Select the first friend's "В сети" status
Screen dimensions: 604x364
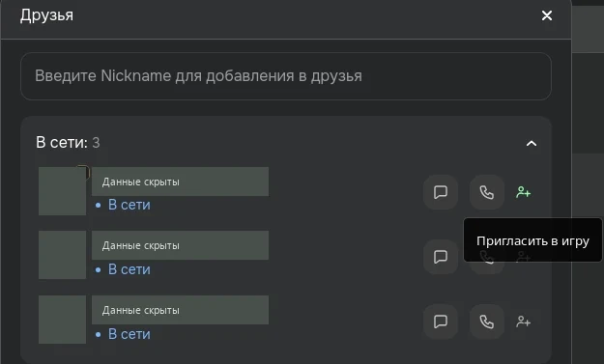point(123,205)
